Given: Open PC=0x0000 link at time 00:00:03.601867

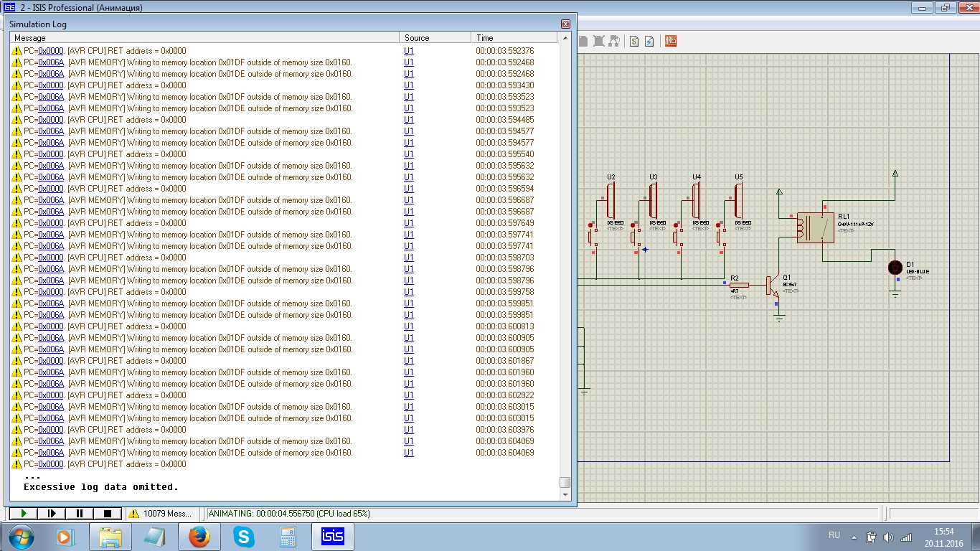Looking at the screenshot, I should click(x=51, y=361).
